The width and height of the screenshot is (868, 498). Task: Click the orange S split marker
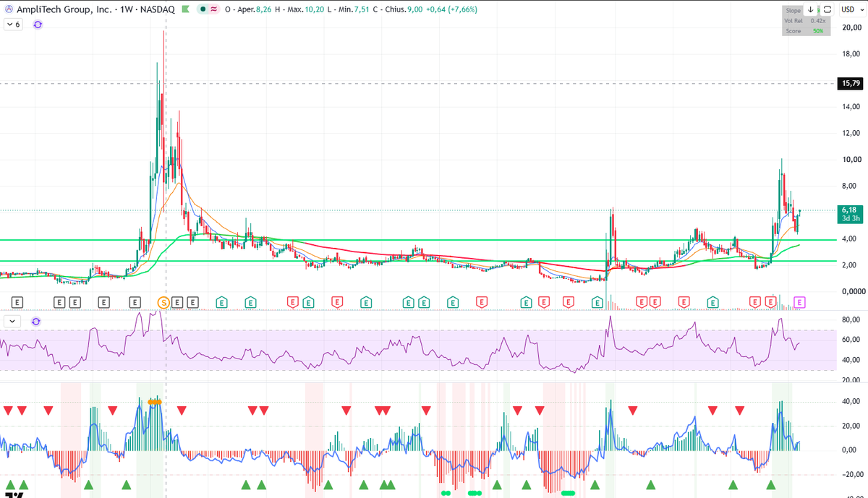[163, 302]
